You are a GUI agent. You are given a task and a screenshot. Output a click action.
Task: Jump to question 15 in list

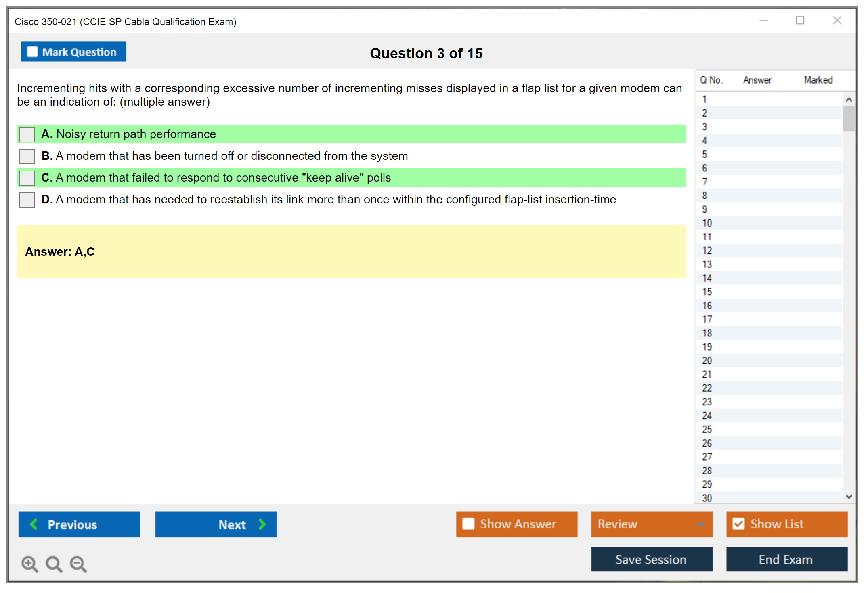[707, 292]
